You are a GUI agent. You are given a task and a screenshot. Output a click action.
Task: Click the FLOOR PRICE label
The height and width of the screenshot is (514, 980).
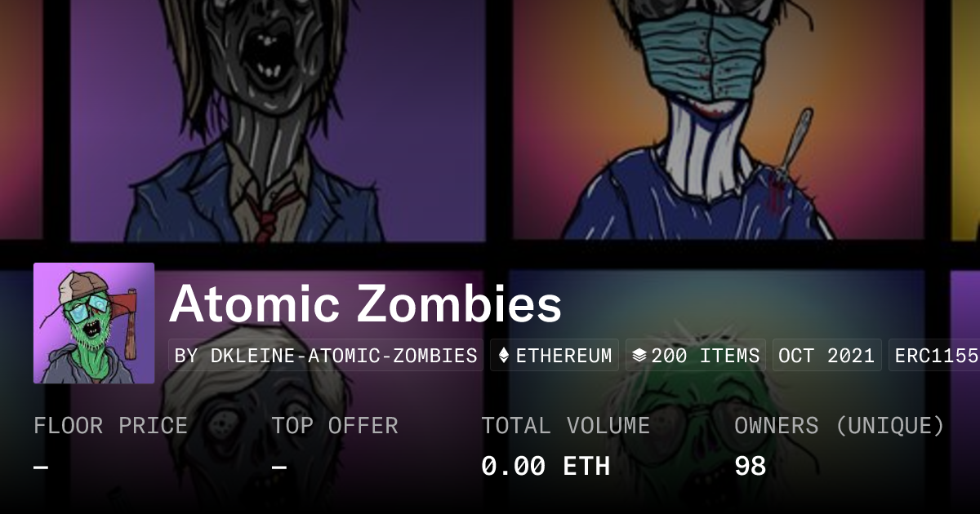(x=110, y=425)
